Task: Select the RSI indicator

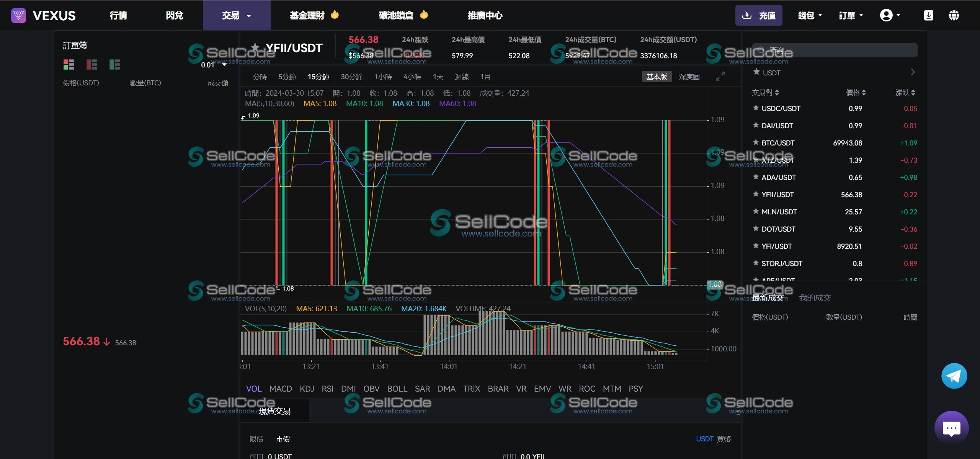Action: tap(327, 389)
